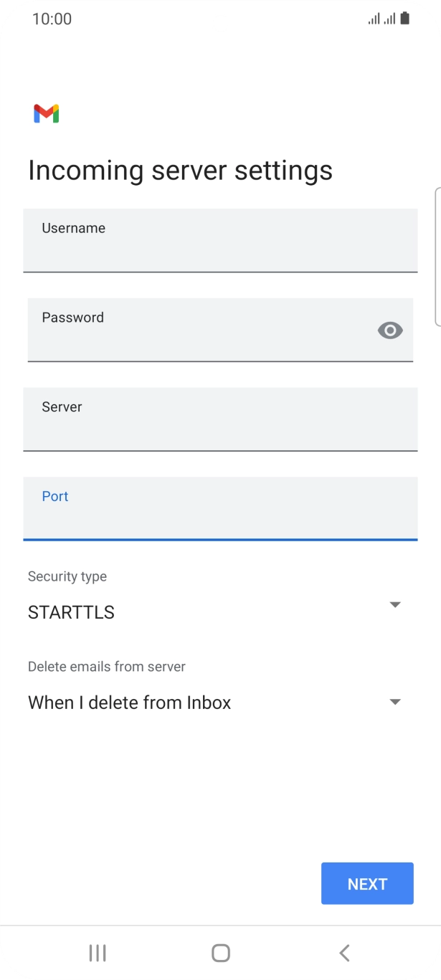
Task: Expand the Delete emails from server dropdown
Action: 395,701
